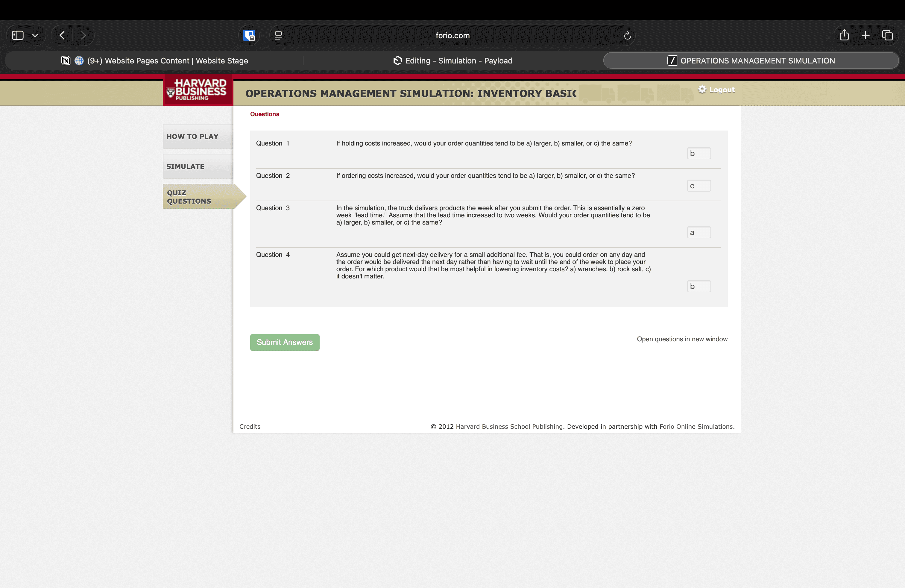This screenshot has width=905, height=588.
Task: Click the Submit Answers button
Action: [x=284, y=342]
